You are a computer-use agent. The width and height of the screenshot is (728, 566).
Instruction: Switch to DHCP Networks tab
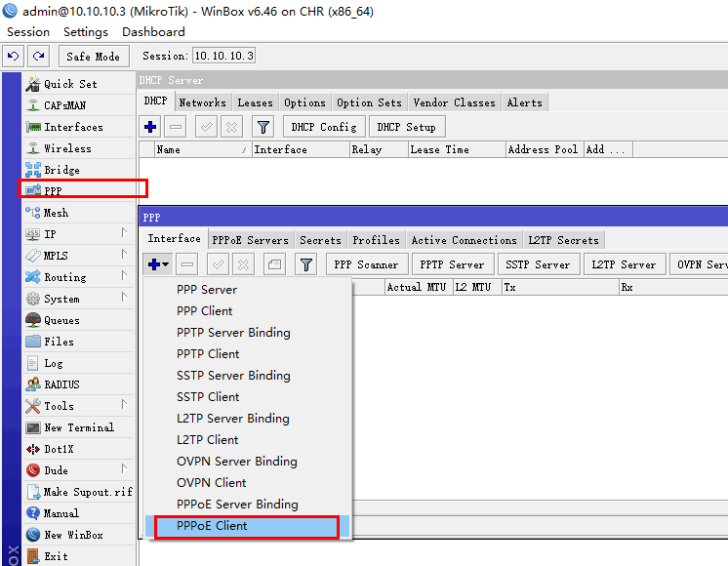tap(202, 102)
